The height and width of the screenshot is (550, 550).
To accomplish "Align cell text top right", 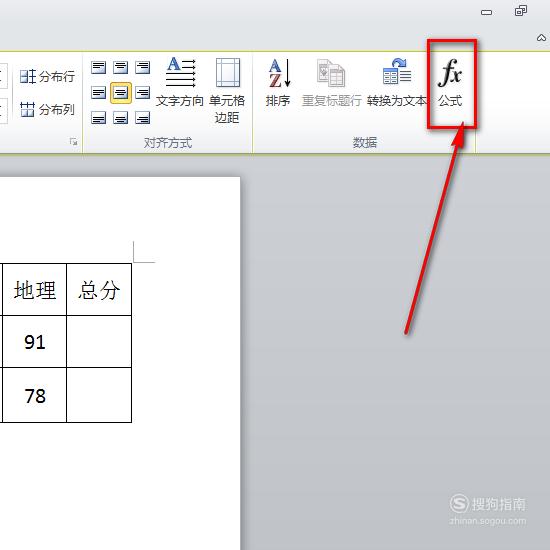I will [x=143, y=67].
